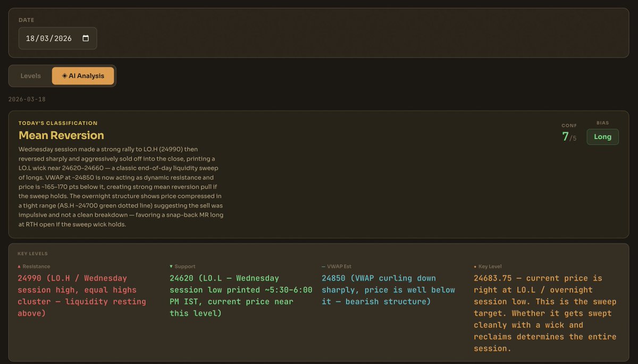This screenshot has width=638, height=364.
Task: Click the KEY LEVELS section label
Action: (32, 254)
